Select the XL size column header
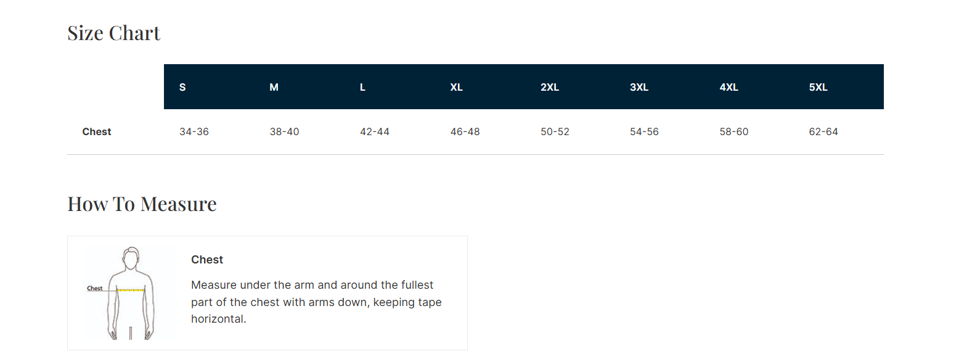The width and height of the screenshot is (980, 364). click(x=456, y=88)
